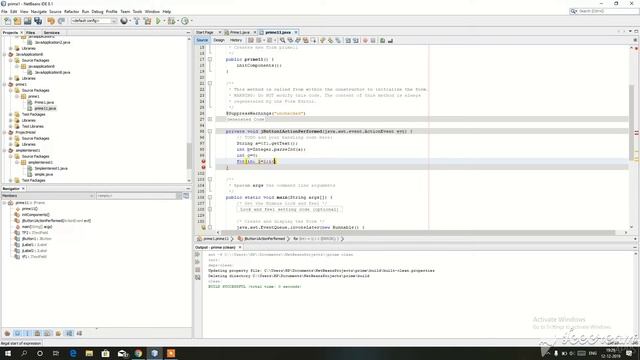
Task: Run the project with green play icon
Action: tap(158, 21)
